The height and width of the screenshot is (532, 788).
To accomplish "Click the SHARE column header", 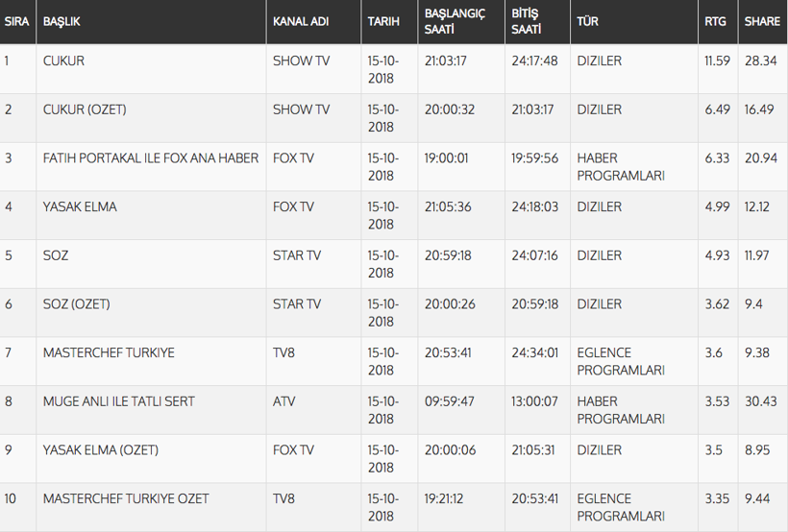I will click(762, 21).
